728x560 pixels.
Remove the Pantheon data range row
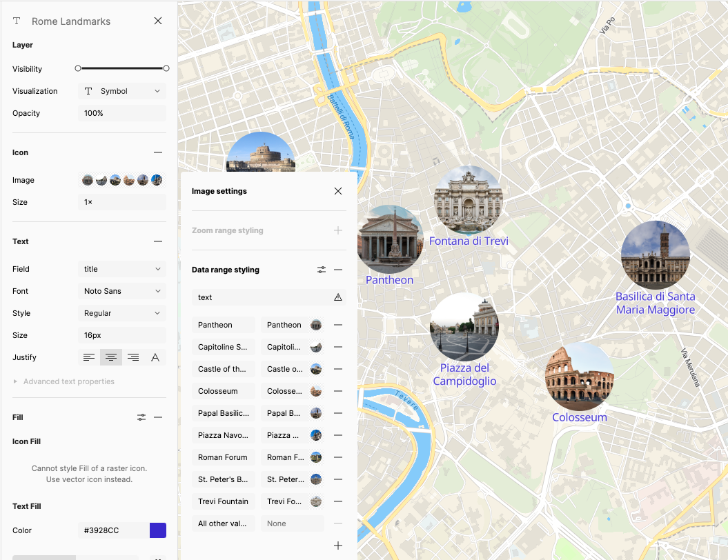[338, 325]
